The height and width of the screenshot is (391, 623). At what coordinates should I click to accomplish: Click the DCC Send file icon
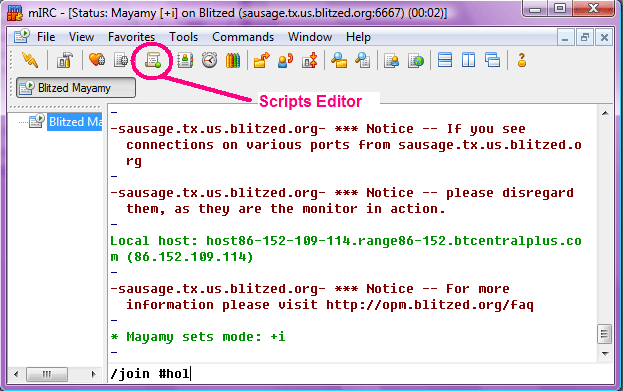point(262,60)
